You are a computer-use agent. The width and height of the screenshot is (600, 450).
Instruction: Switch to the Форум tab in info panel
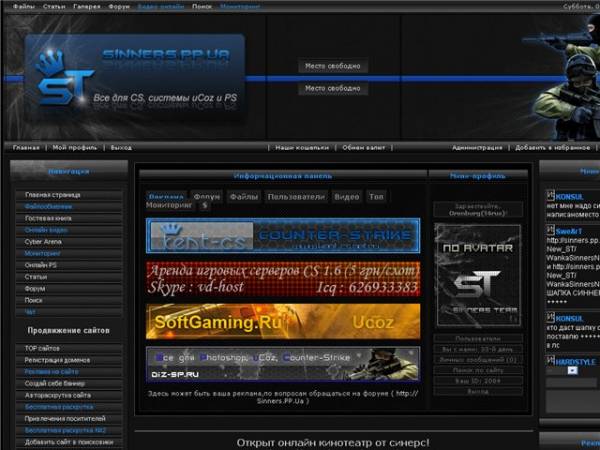pos(207,196)
